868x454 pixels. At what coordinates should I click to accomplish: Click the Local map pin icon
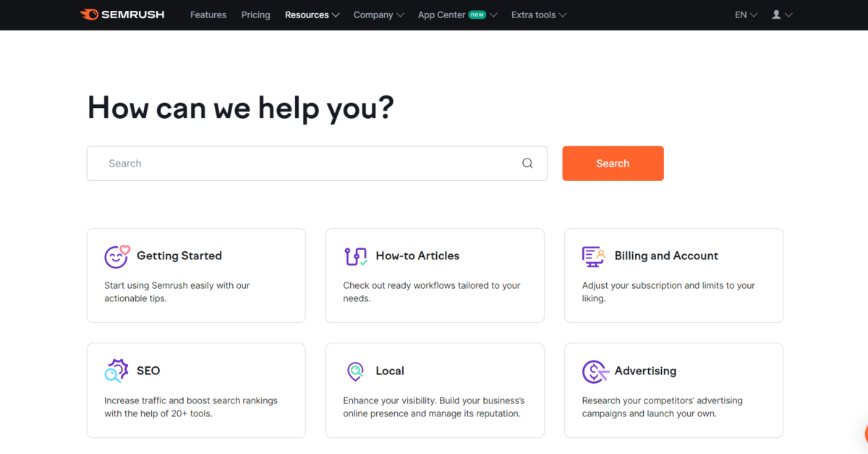(355, 371)
